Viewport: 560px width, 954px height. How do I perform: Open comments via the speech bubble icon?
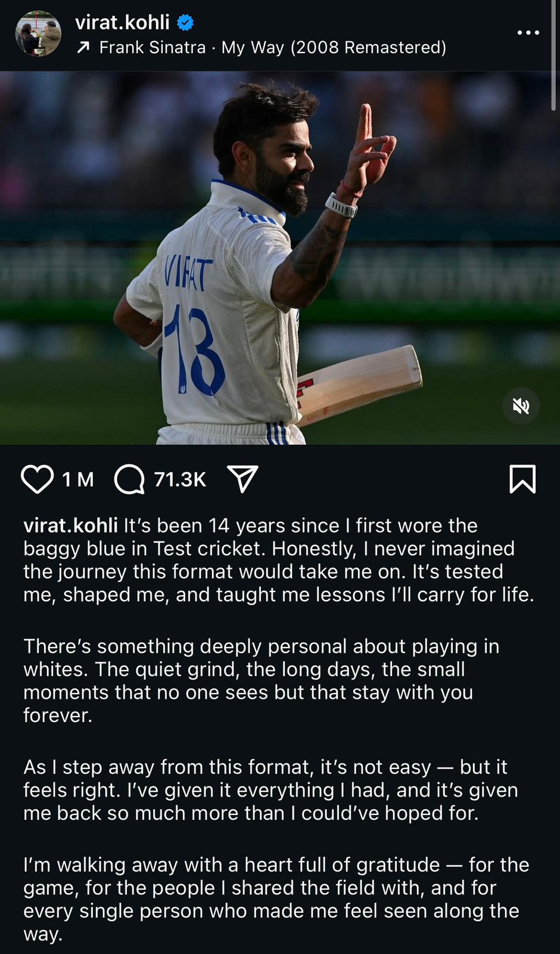tap(129, 479)
